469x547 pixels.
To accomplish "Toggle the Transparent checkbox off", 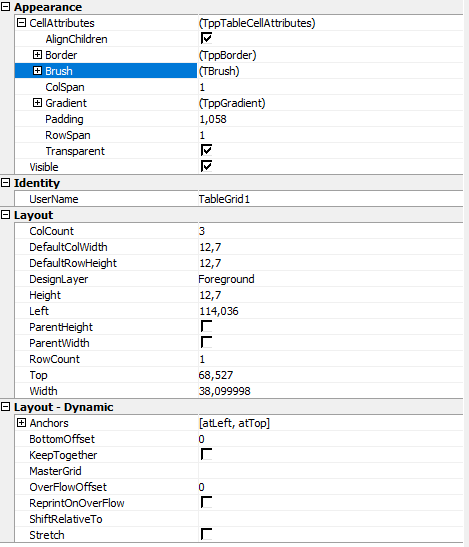I will click(x=206, y=150).
